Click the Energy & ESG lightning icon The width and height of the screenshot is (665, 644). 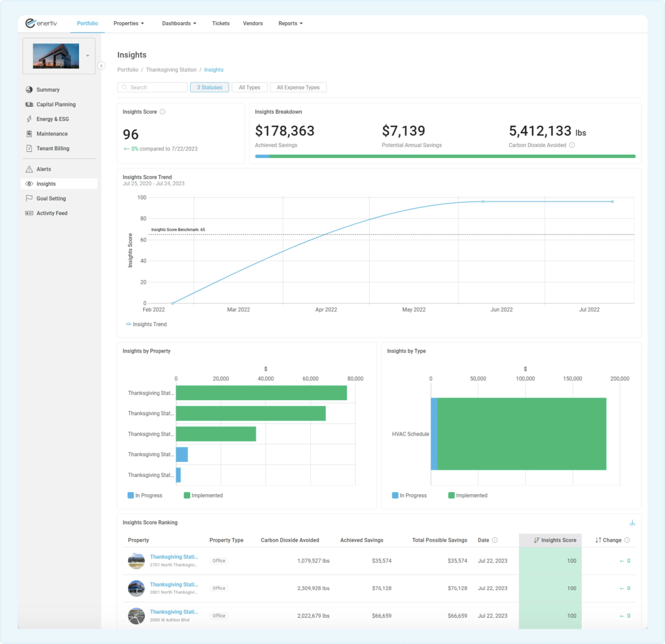[29, 119]
